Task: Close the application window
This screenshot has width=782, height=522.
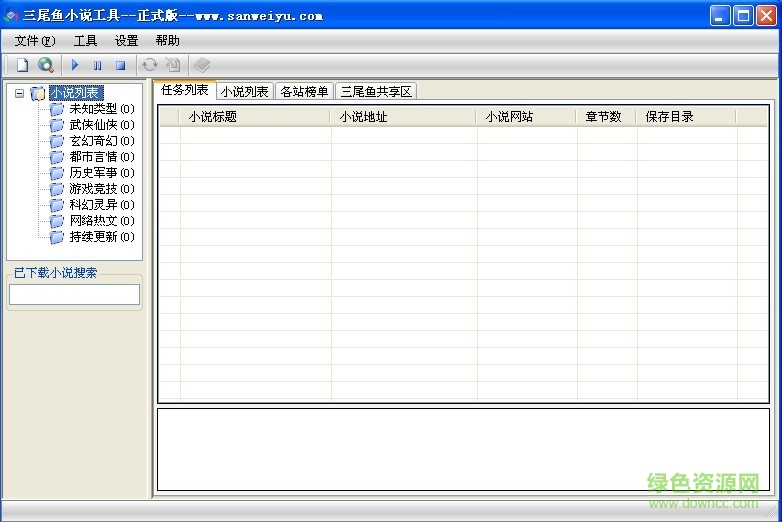Action: click(x=766, y=16)
